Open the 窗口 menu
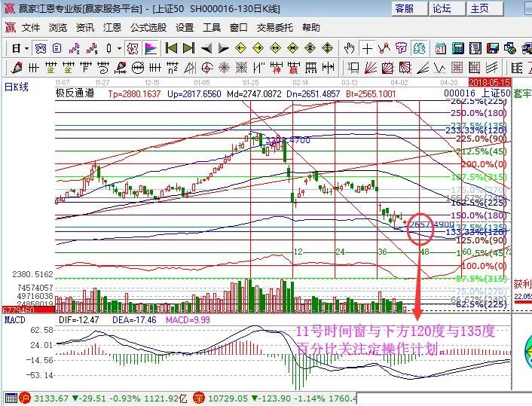The image size is (532, 406). [x=239, y=27]
